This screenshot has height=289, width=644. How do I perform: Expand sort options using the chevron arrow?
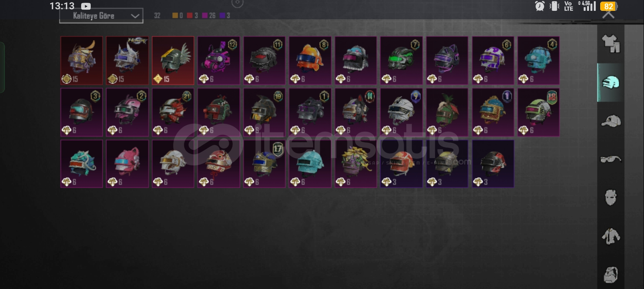coord(135,16)
